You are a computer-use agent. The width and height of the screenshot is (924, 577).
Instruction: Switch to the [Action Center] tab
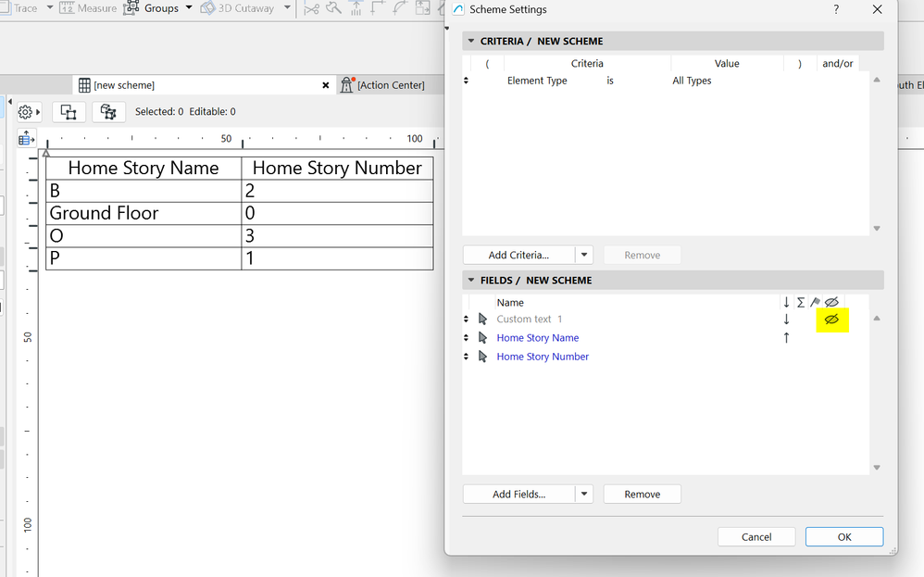tap(391, 85)
